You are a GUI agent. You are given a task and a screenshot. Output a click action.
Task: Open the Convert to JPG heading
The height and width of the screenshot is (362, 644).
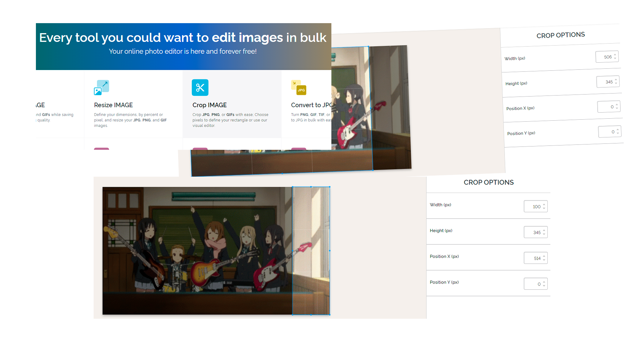point(311,105)
